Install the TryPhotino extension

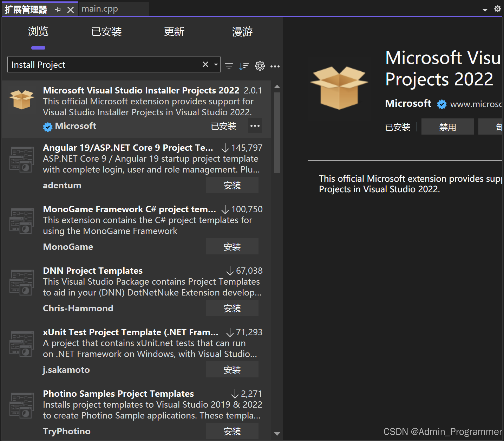232,431
